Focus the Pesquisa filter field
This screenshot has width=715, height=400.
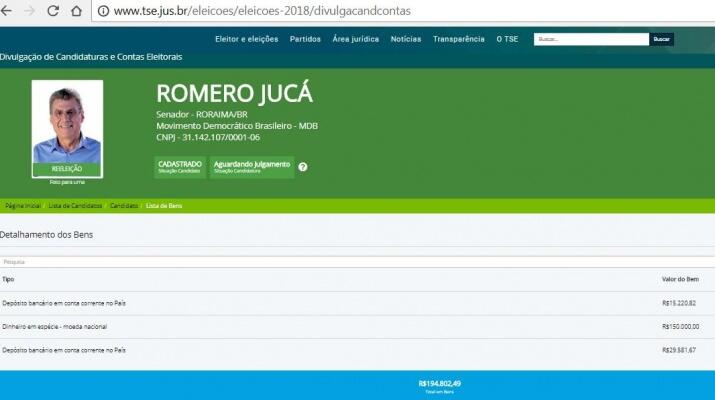coord(358,262)
